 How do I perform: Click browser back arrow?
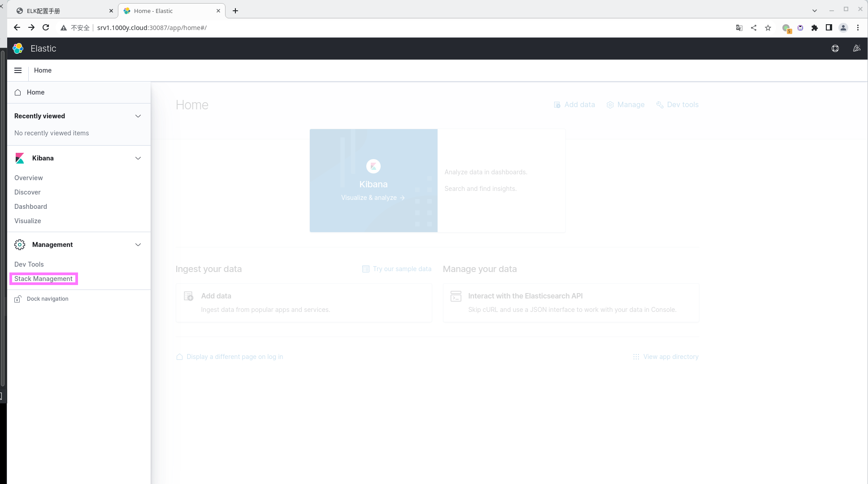pos(17,27)
